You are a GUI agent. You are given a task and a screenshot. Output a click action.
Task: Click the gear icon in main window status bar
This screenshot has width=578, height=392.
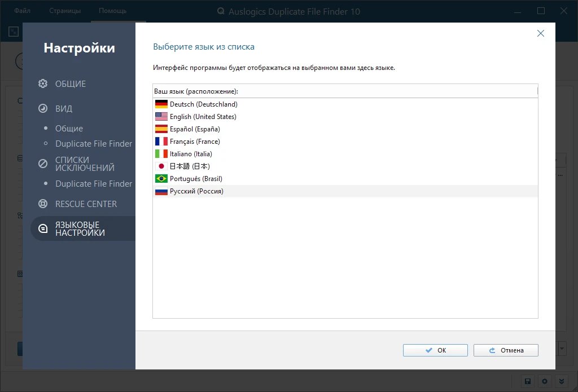point(545,381)
